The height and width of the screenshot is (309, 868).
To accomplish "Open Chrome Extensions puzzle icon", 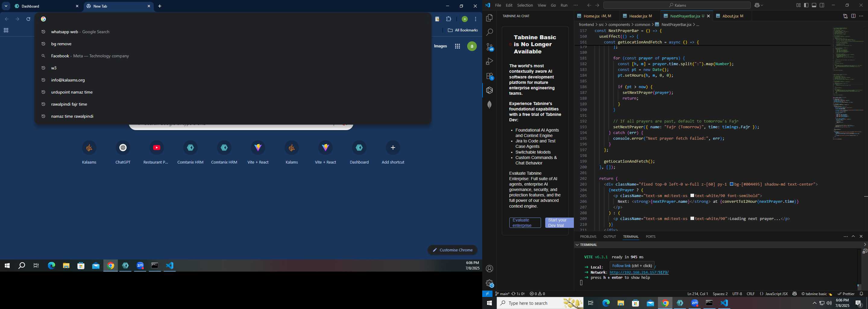I will click(449, 19).
